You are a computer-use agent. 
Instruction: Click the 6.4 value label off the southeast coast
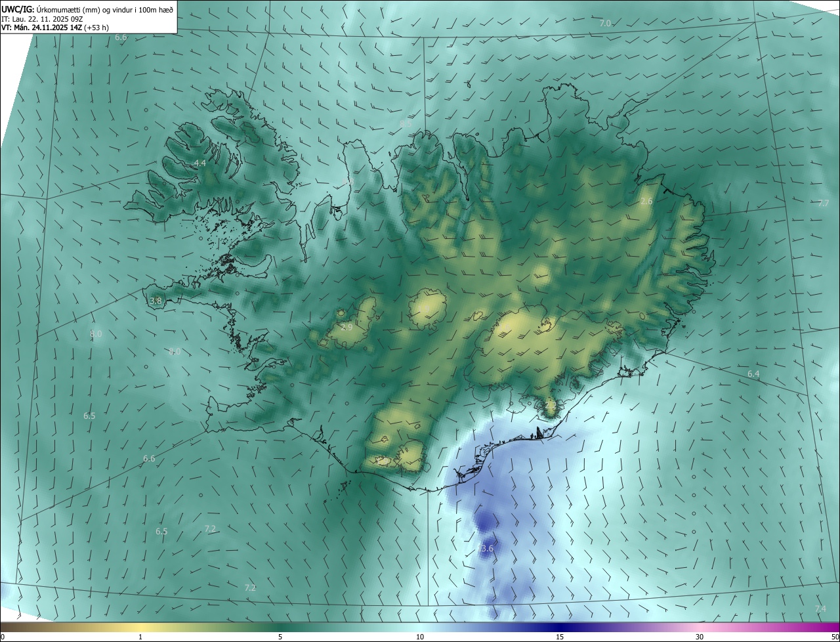(x=753, y=374)
